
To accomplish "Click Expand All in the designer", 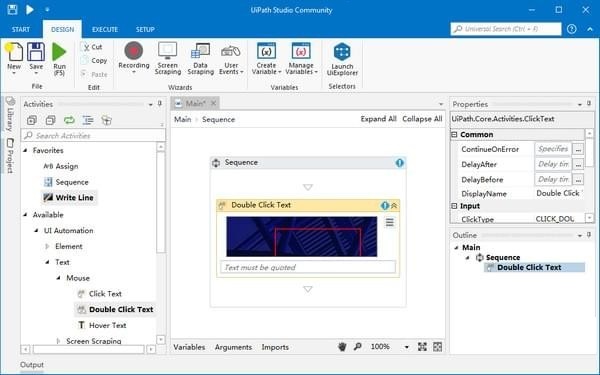I will point(378,119).
